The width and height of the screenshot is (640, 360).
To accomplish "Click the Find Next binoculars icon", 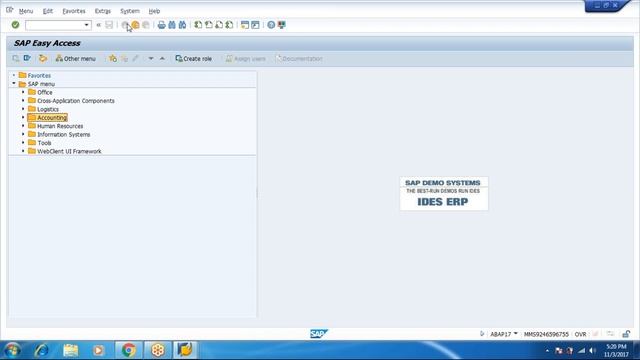I will pyautogui.click(x=182, y=25).
